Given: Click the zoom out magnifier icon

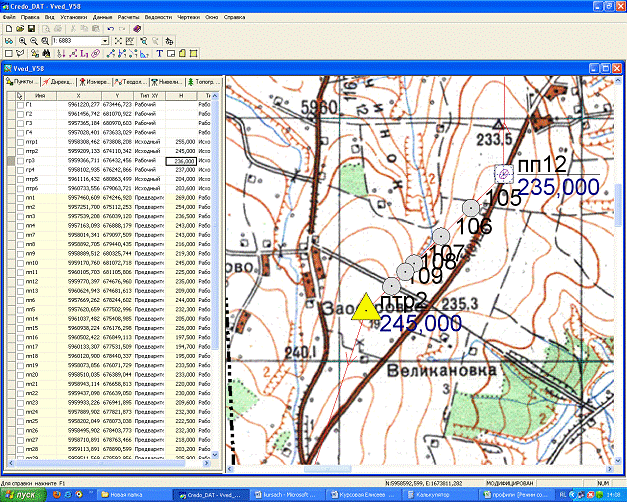Looking at the screenshot, I should [32, 40].
